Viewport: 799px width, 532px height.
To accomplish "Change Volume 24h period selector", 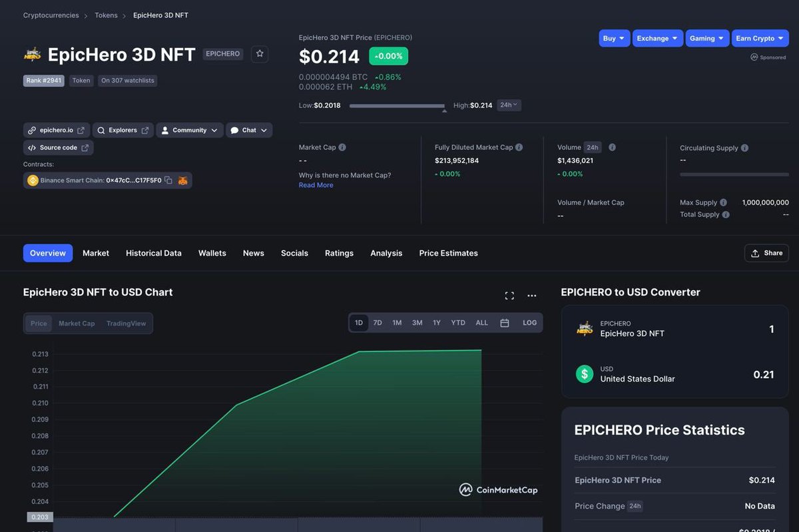I will coord(592,147).
